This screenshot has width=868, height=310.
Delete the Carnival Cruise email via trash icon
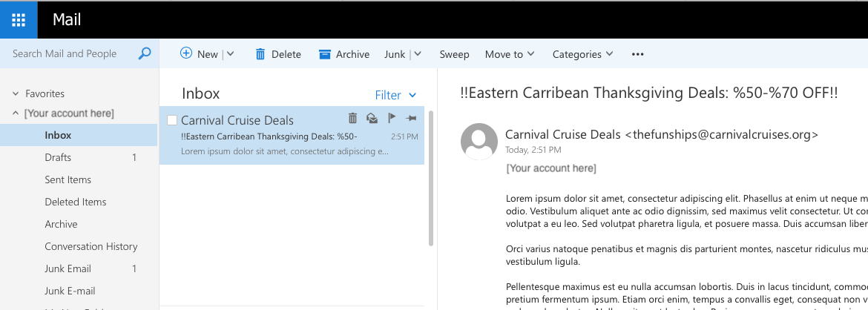[x=352, y=118]
